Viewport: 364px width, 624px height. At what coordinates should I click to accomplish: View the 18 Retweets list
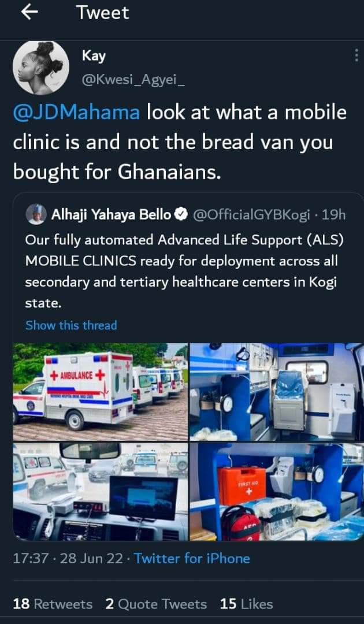[x=53, y=604]
